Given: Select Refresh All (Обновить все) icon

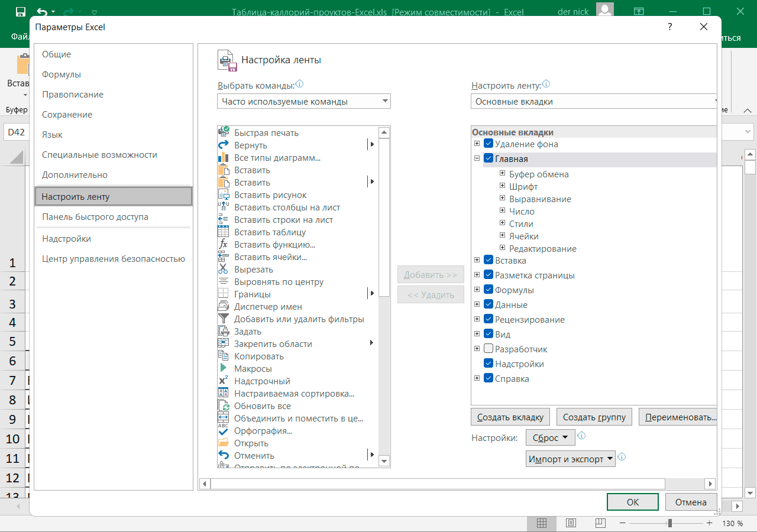Looking at the screenshot, I should pos(224,406).
